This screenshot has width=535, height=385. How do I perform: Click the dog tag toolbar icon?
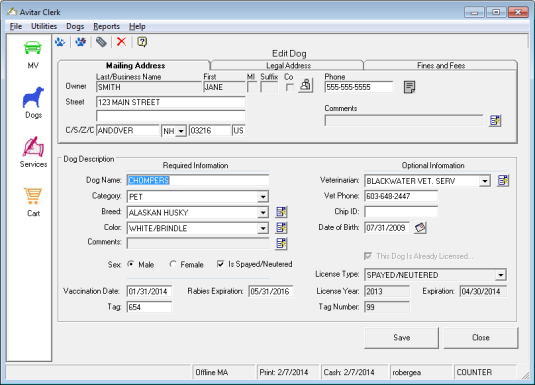point(101,42)
